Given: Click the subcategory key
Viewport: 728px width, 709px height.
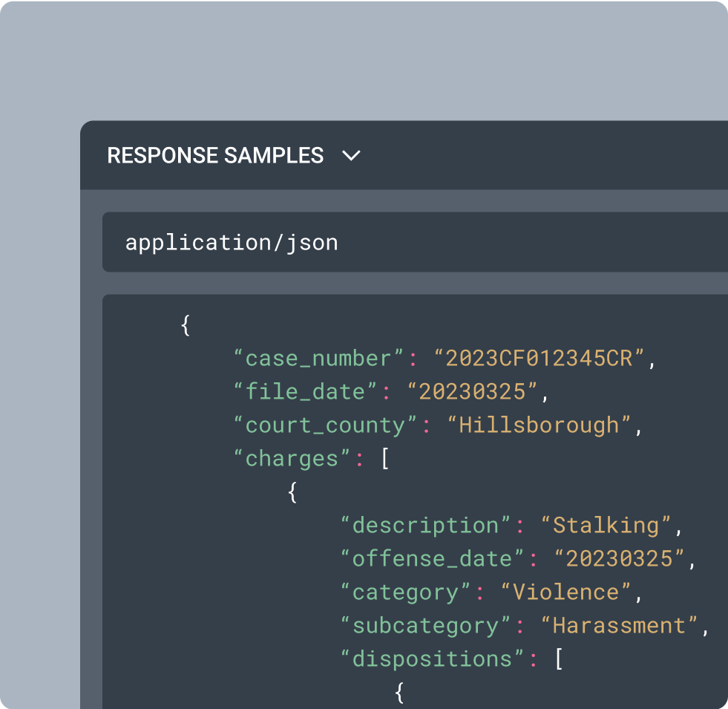Looking at the screenshot, I should click(x=425, y=625).
